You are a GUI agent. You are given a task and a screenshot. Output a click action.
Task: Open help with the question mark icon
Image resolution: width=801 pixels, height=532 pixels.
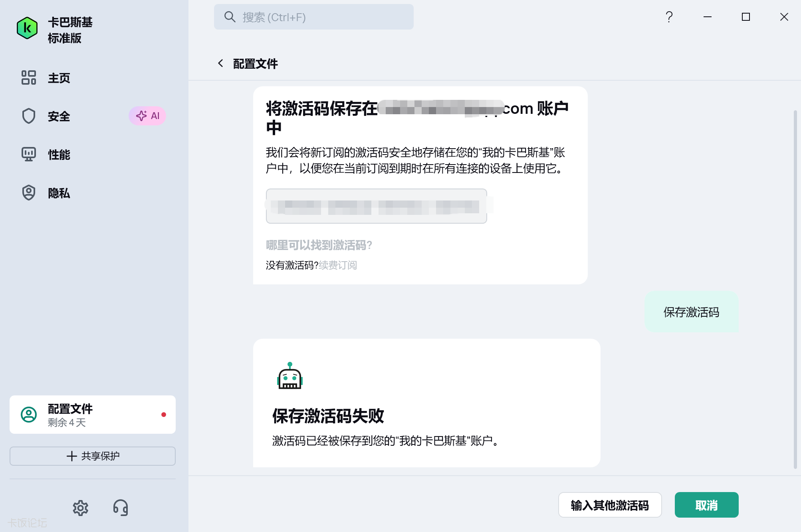pos(669,17)
